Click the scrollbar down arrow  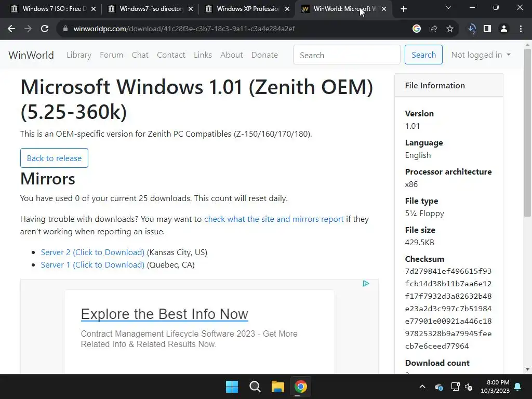(527, 369)
